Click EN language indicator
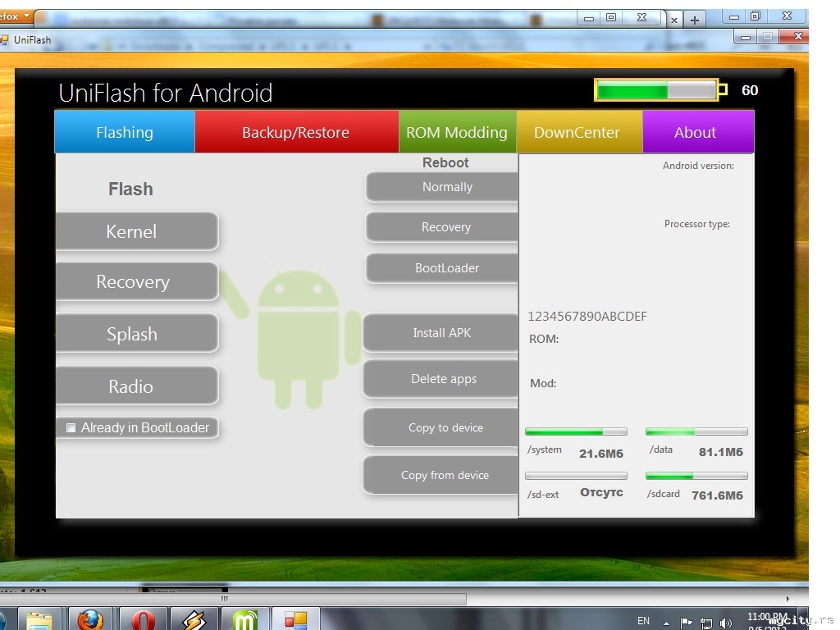The width and height of the screenshot is (840, 630). [x=643, y=621]
